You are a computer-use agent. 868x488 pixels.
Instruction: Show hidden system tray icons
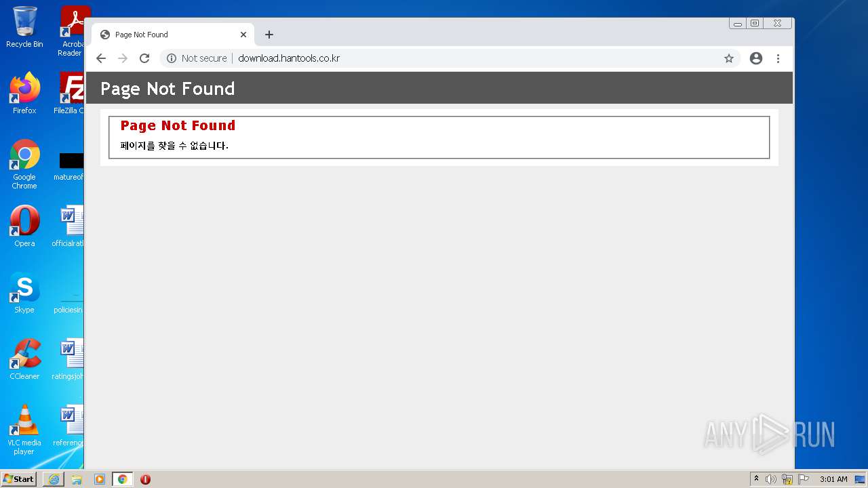tap(757, 479)
